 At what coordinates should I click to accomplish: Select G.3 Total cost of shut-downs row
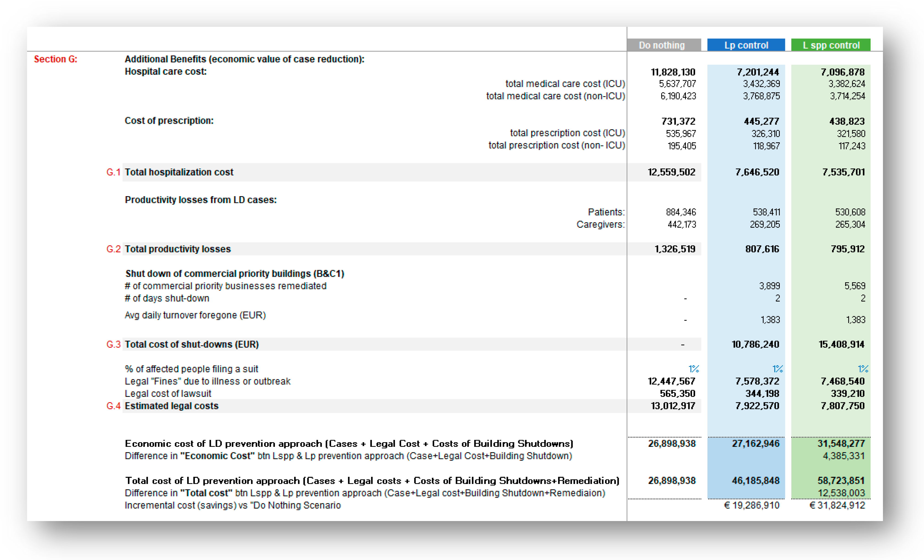[x=192, y=344]
